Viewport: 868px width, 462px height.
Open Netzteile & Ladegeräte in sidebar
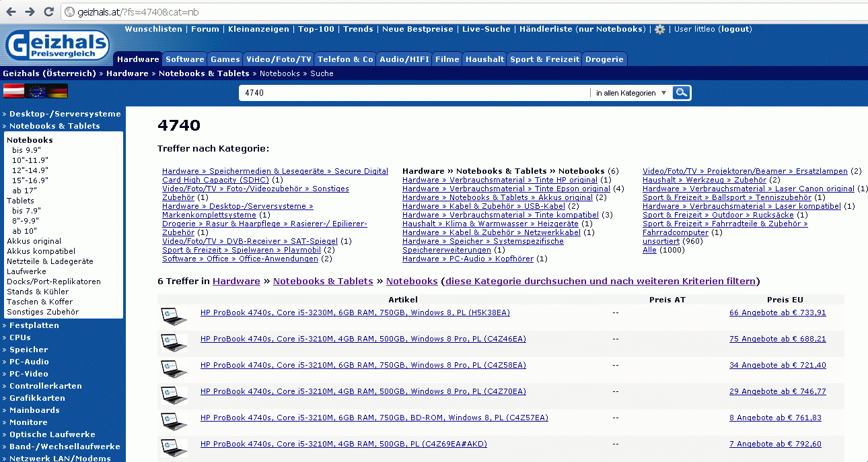(50, 261)
